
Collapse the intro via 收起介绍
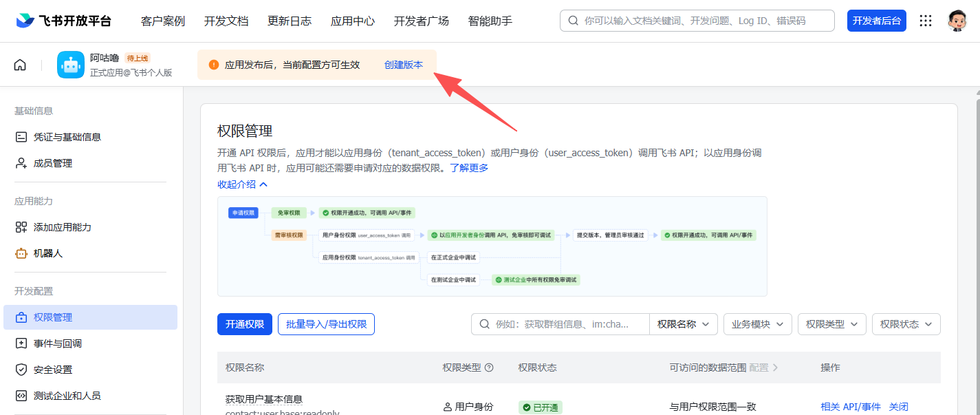click(242, 184)
